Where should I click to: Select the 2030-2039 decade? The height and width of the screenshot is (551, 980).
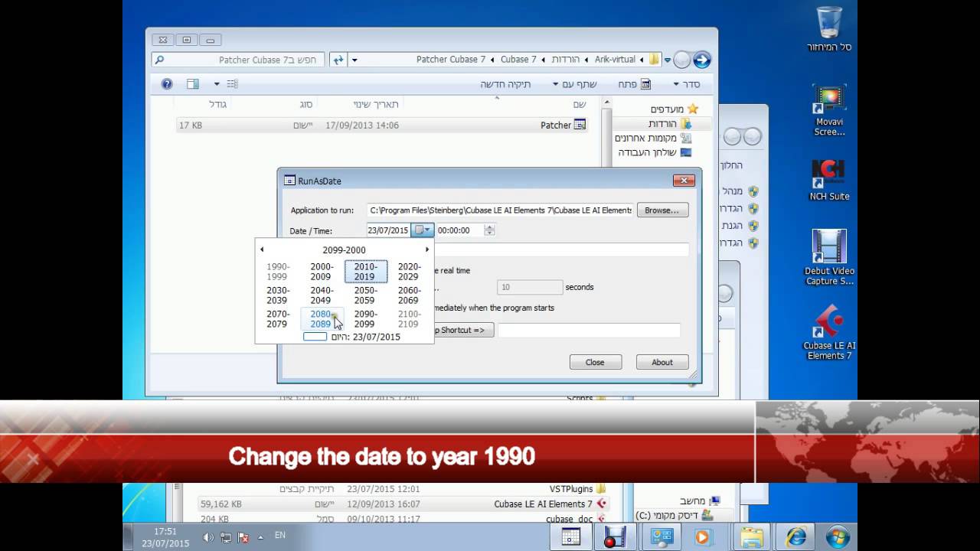(278, 295)
